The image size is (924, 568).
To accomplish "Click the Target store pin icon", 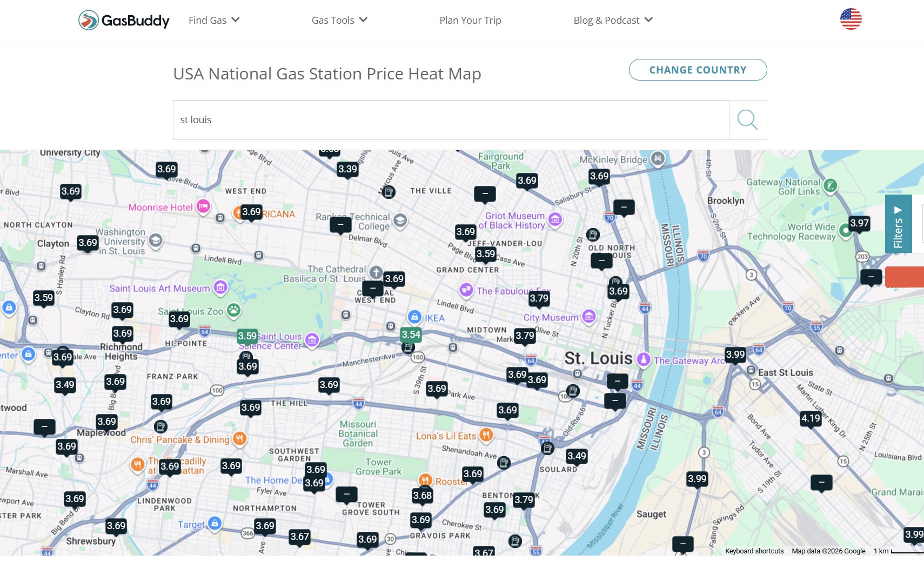I will click(x=215, y=523).
